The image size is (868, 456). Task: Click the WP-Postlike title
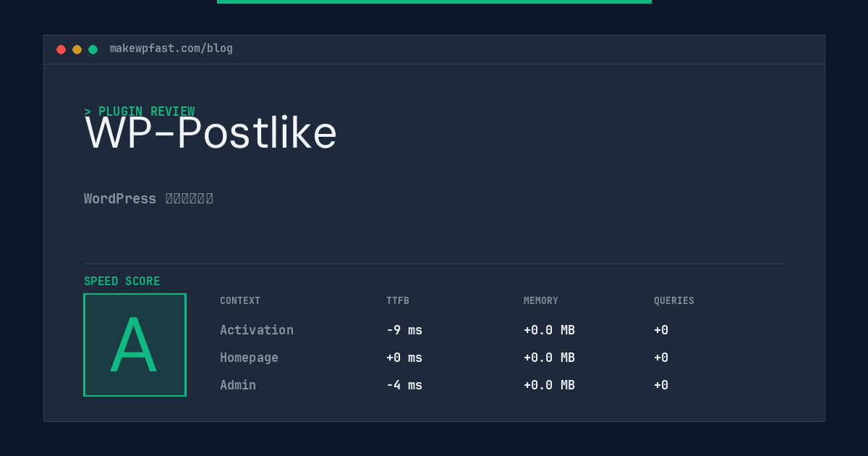(210, 133)
